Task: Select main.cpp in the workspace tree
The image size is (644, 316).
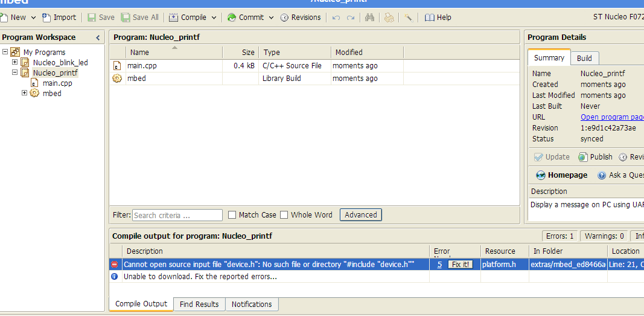Action: [57, 83]
